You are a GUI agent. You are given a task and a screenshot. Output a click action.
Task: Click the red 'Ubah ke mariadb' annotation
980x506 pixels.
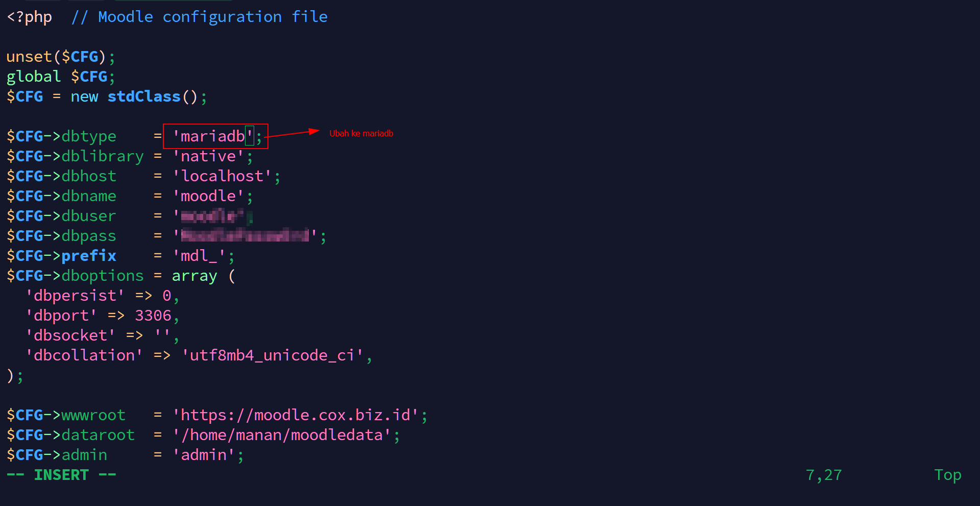coord(361,134)
